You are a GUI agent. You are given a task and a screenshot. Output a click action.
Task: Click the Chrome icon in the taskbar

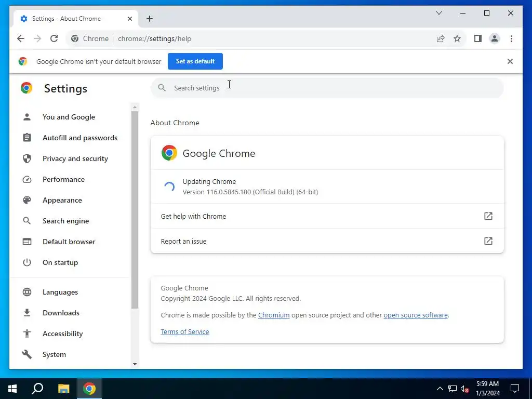pyautogui.click(x=89, y=389)
